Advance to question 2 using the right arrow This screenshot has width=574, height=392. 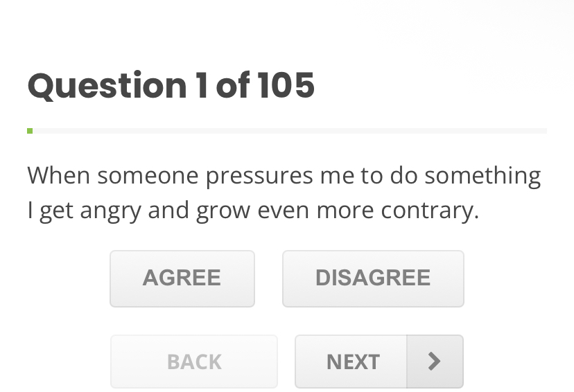[x=435, y=362]
